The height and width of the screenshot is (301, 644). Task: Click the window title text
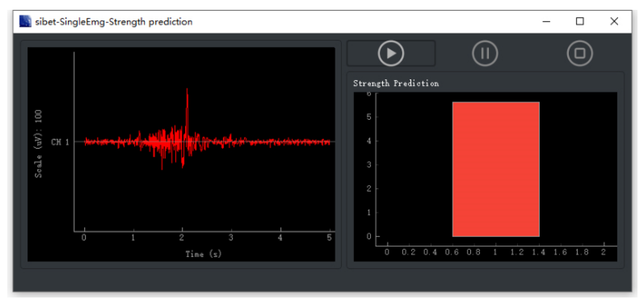[114, 22]
